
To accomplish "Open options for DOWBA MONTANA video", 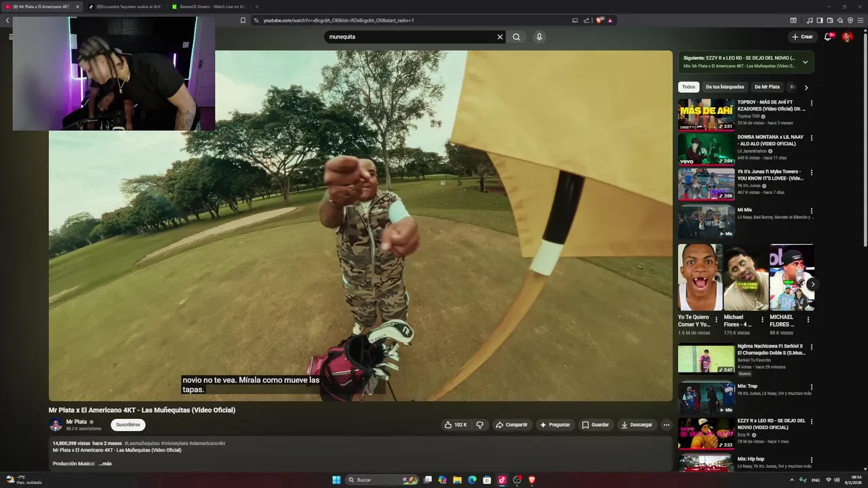I will click(811, 138).
